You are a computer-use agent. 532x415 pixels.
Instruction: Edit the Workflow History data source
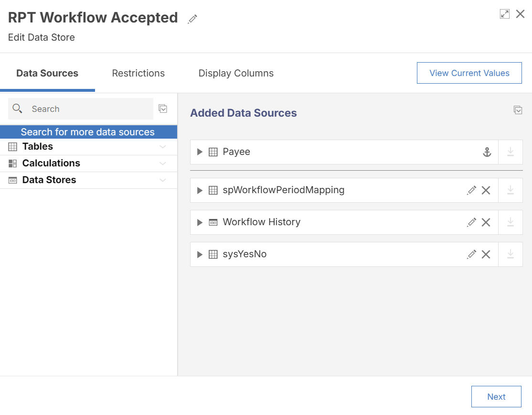click(x=471, y=222)
